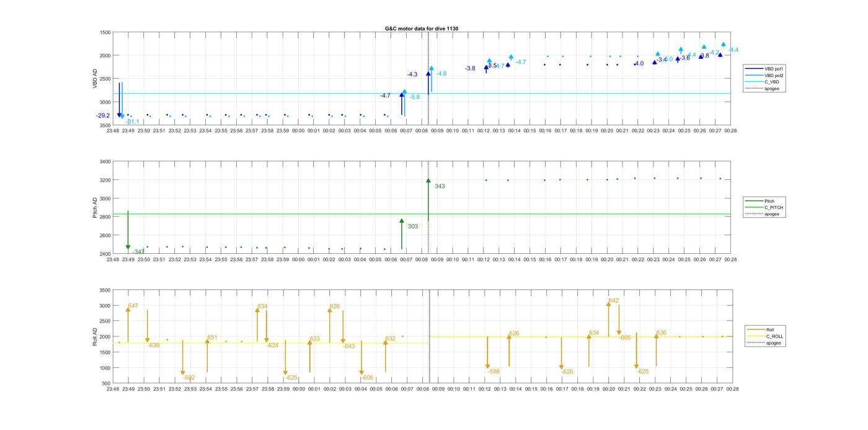Click the '-639' roll label

pyautogui.click(x=153, y=345)
